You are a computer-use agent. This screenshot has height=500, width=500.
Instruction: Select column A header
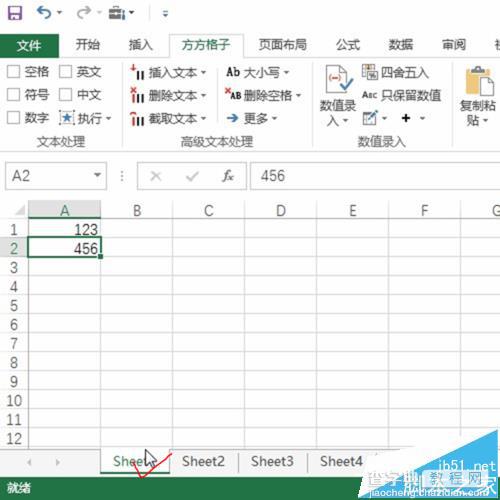(x=65, y=210)
